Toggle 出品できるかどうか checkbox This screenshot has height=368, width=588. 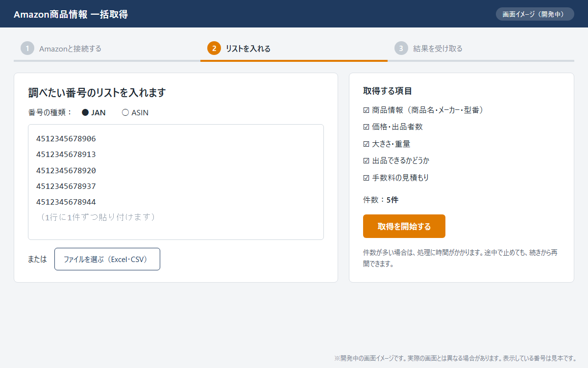coord(366,161)
